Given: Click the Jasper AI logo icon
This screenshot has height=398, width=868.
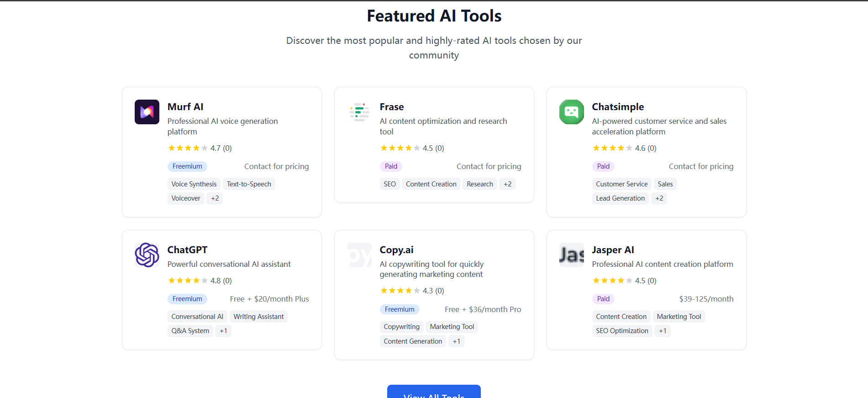Looking at the screenshot, I should pyautogui.click(x=572, y=255).
